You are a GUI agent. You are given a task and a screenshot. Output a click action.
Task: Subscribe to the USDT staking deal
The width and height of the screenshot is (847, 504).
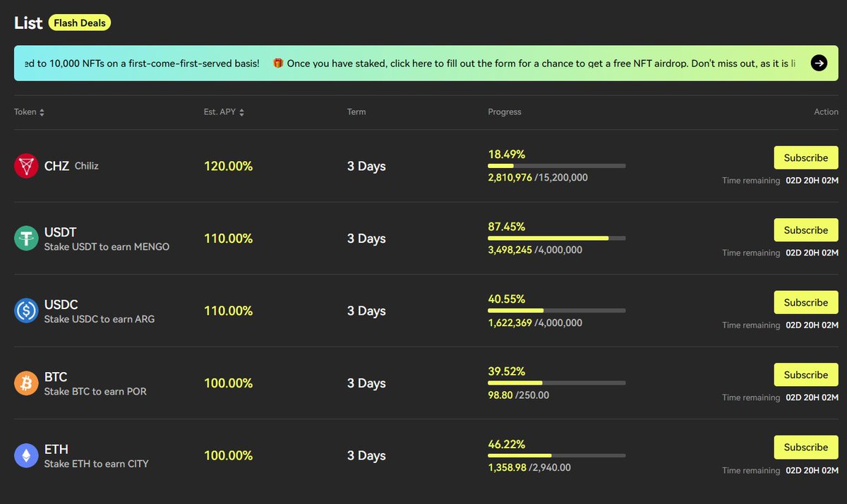pos(806,230)
